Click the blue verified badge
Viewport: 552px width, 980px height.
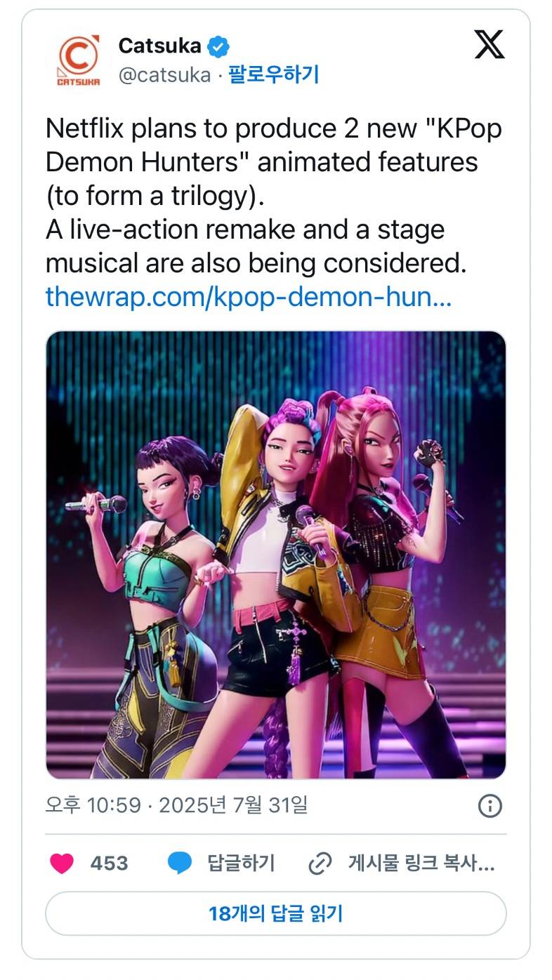pos(219,47)
